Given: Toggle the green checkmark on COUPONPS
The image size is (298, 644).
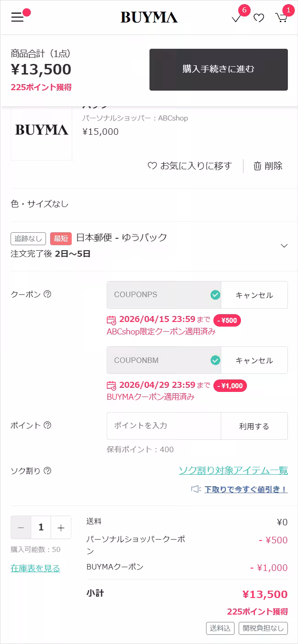Looking at the screenshot, I should click(x=214, y=294).
